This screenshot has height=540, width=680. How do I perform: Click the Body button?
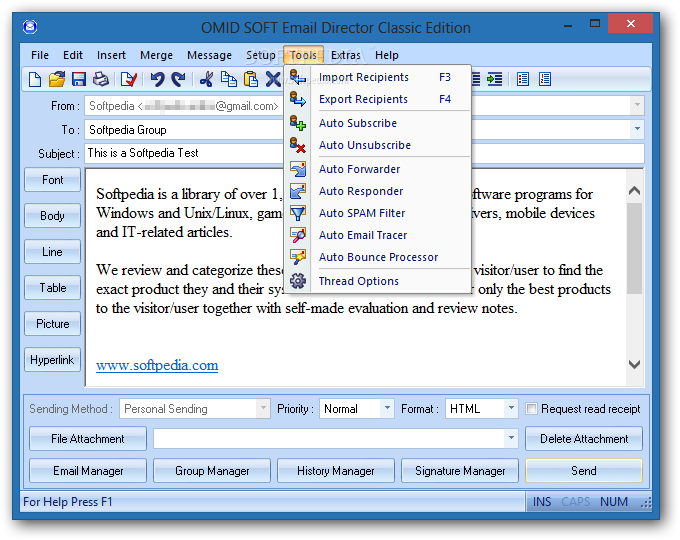tap(52, 216)
